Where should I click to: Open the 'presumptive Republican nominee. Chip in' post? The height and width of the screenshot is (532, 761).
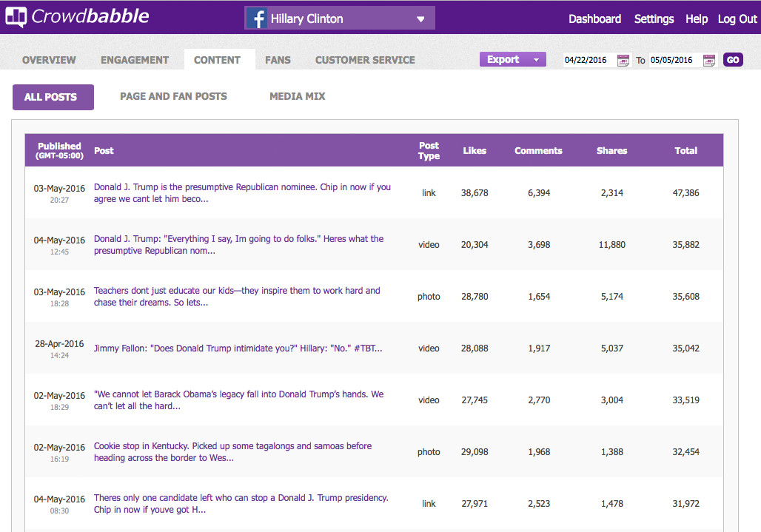point(242,193)
